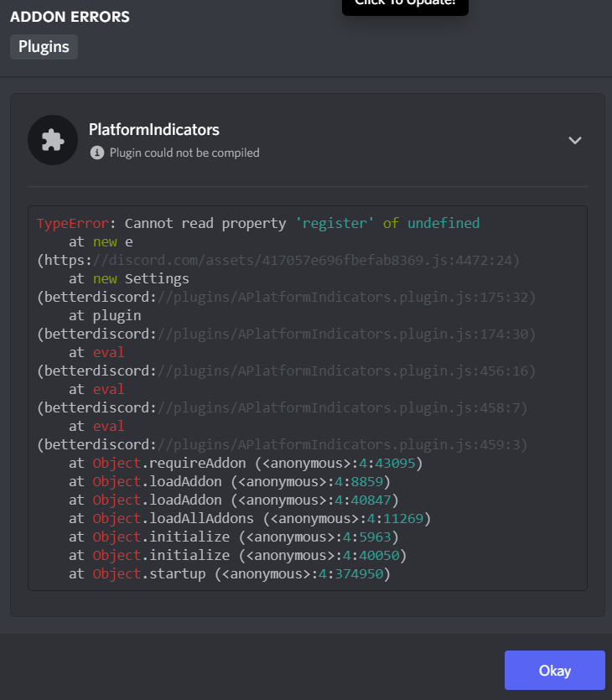612x700 pixels.
Task: Select the requireAddon anonymous stack line
Action: coord(253,463)
